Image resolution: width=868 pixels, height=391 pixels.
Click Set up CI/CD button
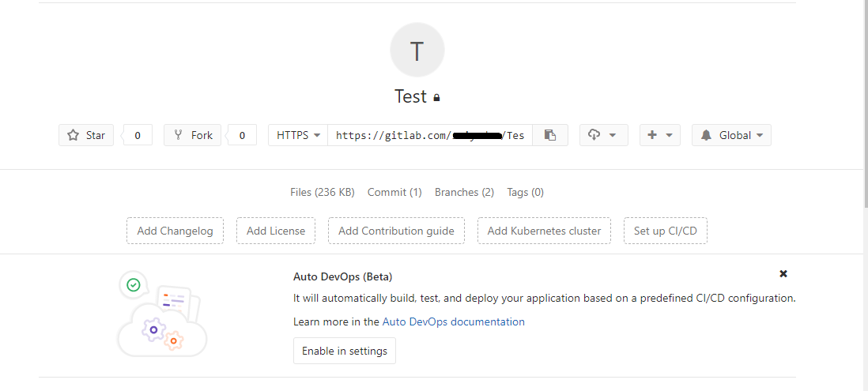(666, 231)
